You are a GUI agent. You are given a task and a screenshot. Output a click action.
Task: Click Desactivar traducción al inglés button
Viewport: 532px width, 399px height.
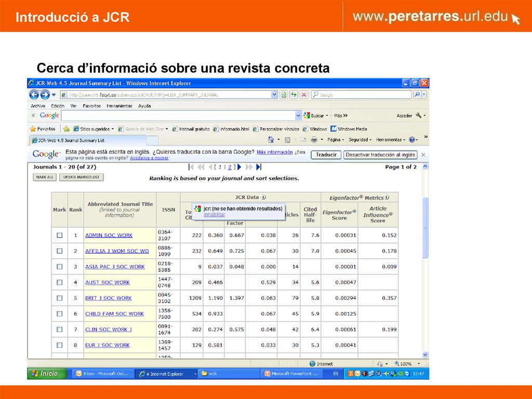pos(380,155)
